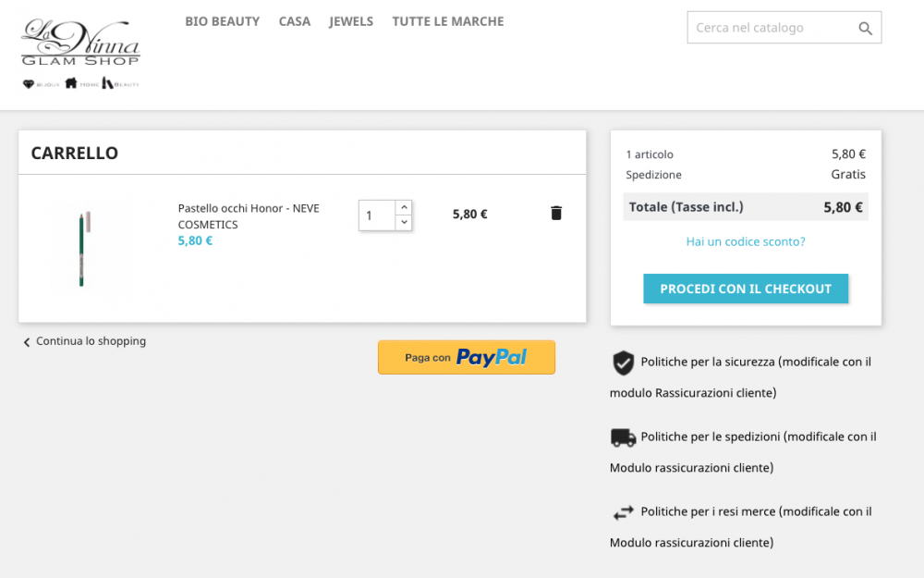Click the blue 5,80 € unit price
924x578 pixels.
[x=195, y=240]
